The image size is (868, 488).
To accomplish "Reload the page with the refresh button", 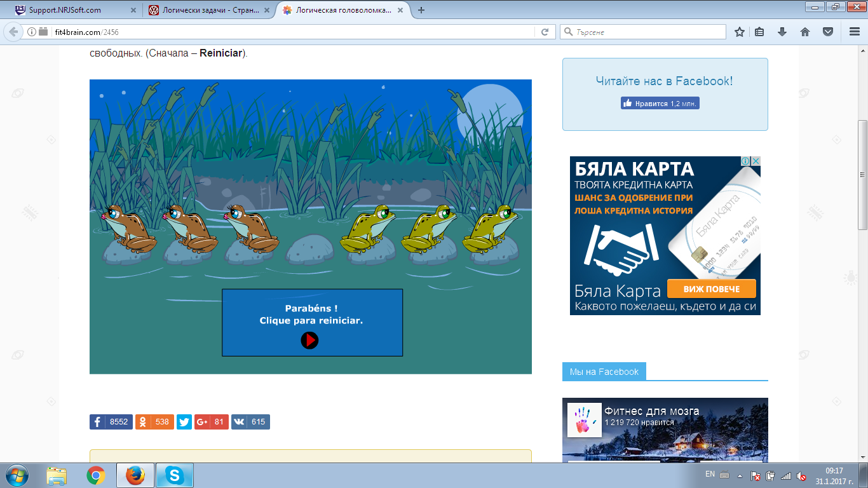I will tap(545, 32).
